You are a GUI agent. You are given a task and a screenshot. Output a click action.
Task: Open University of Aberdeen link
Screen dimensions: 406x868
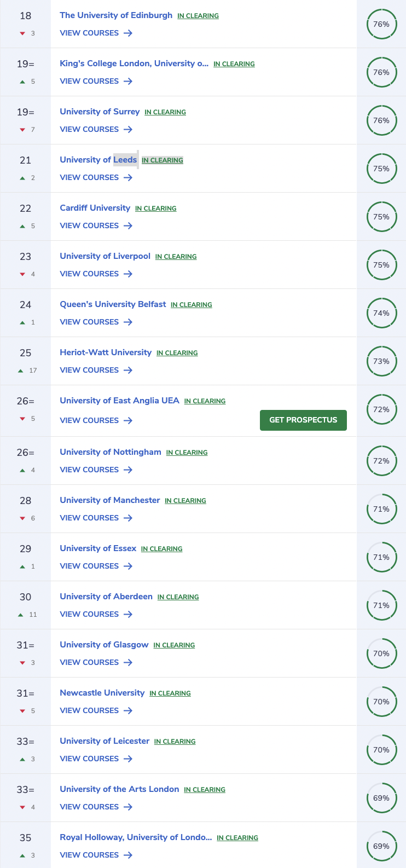tap(106, 597)
